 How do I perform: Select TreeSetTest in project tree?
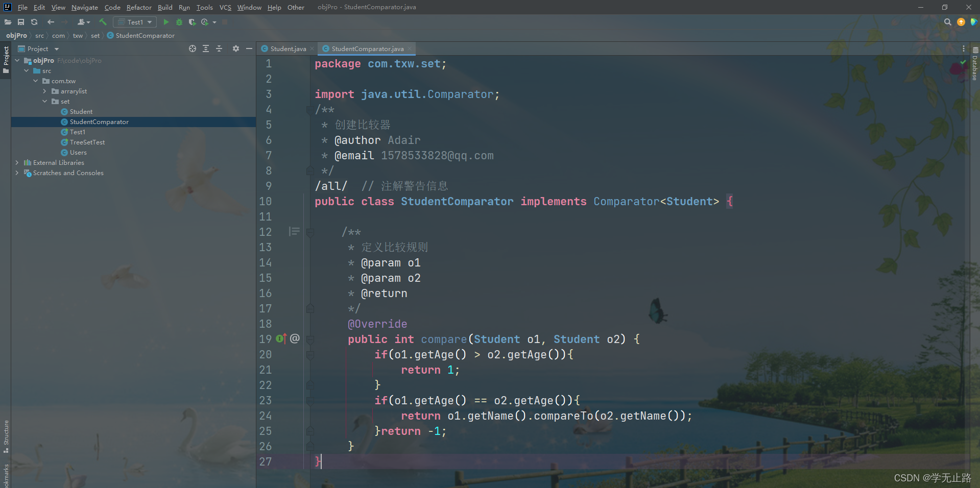point(87,142)
